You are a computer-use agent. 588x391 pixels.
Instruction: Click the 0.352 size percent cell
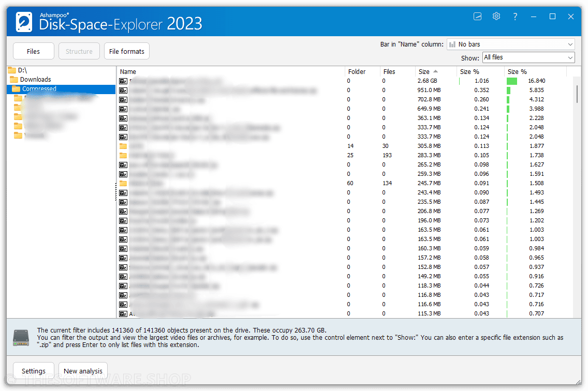[481, 91]
